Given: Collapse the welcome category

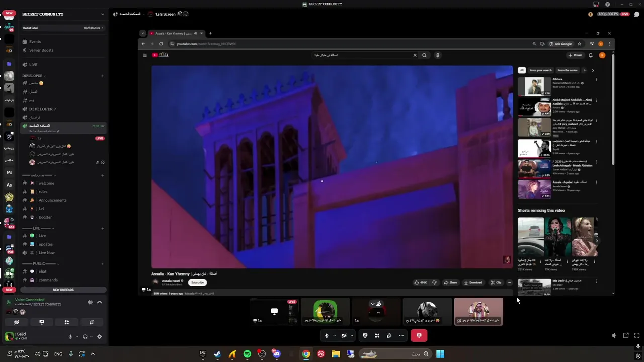Looking at the screenshot, I should tap(39, 175).
